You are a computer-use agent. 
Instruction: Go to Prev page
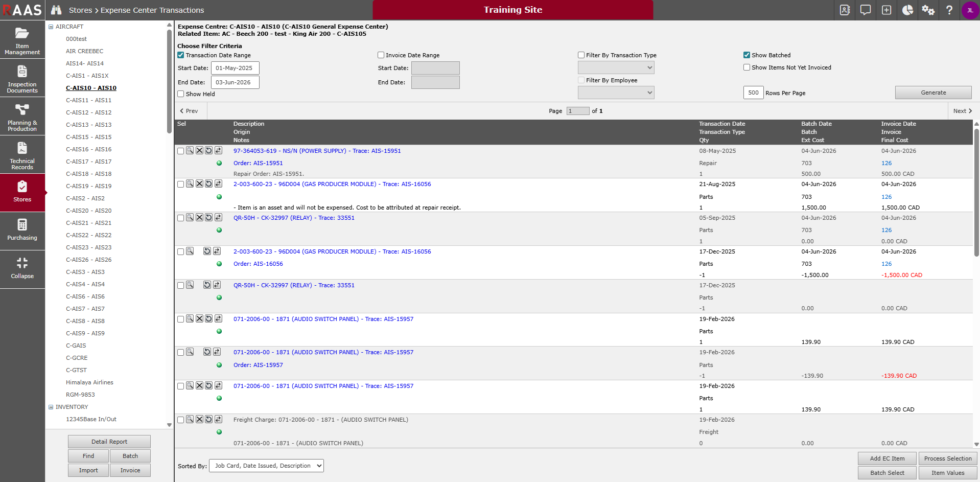[x=190, y=111]
